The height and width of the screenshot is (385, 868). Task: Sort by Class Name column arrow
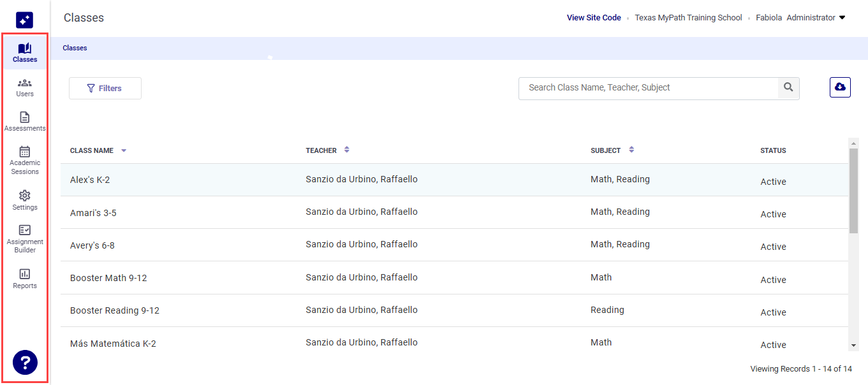point(124,151)
